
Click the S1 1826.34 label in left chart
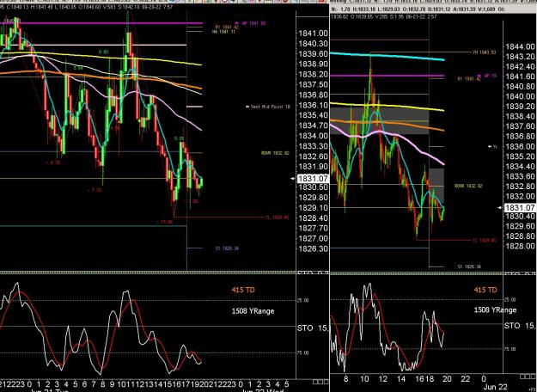click(227, 248)
